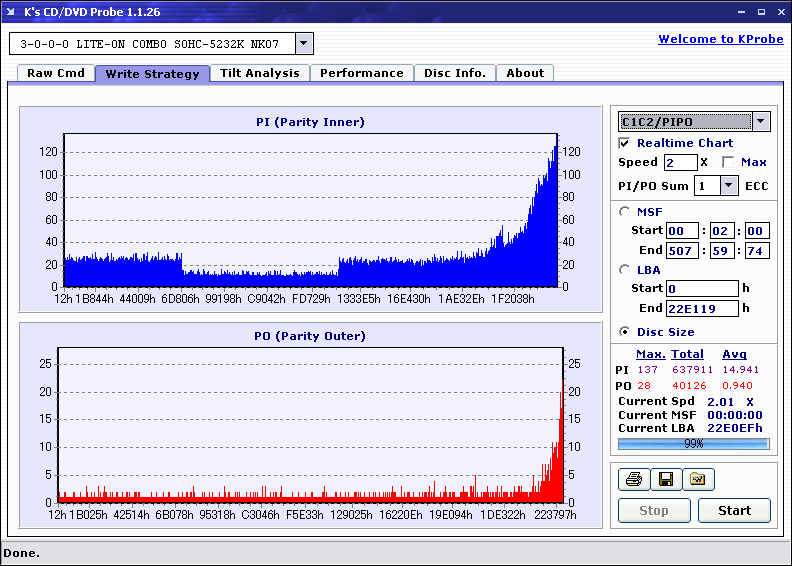Viewport: 792px width, 566px height.
Task: Expand the PI/PO Sum dropdown
Action: tap(728, 186)
